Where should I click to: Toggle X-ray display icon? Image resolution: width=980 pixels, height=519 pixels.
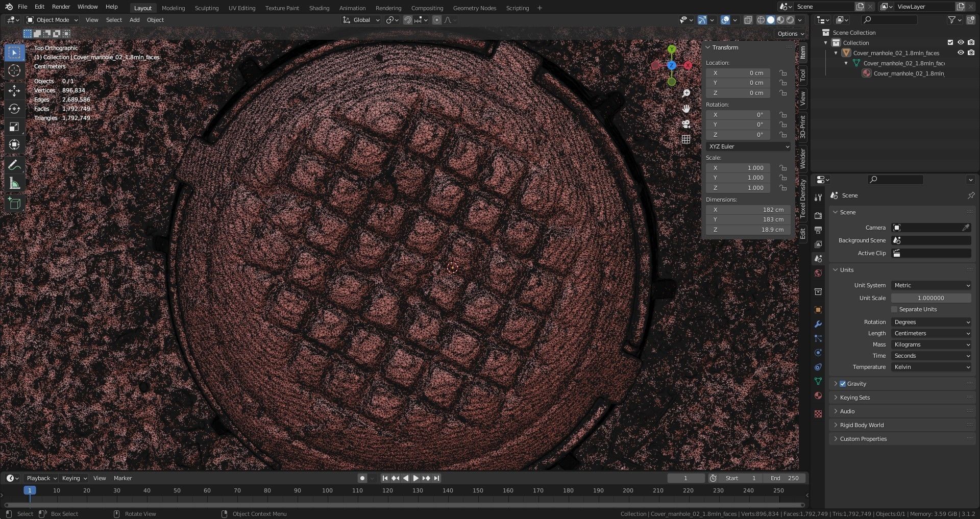coord(748,20)
